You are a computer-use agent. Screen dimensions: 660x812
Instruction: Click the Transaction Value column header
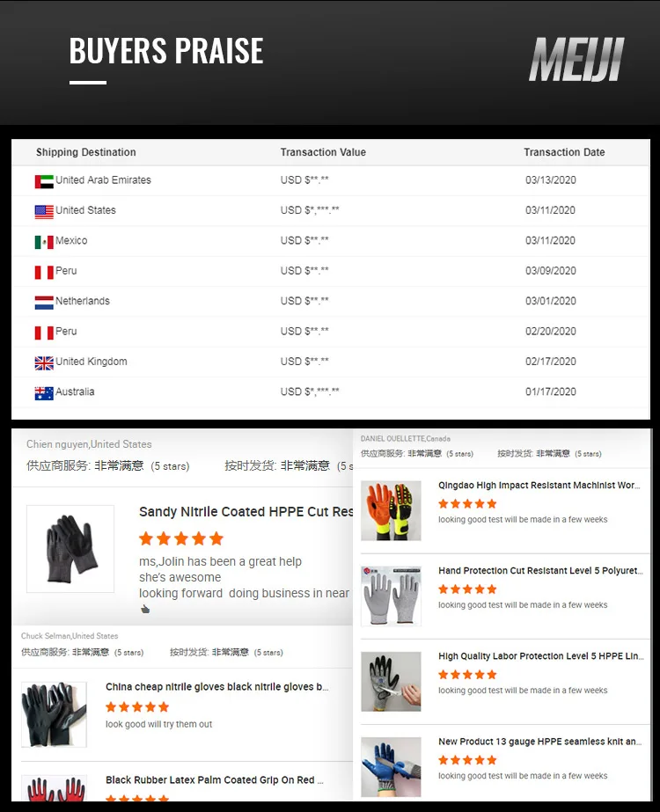click(x=323, y=152)
